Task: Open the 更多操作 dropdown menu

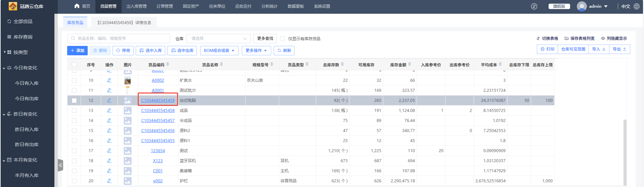Action: pyautogui.click(x=256, y=51)
